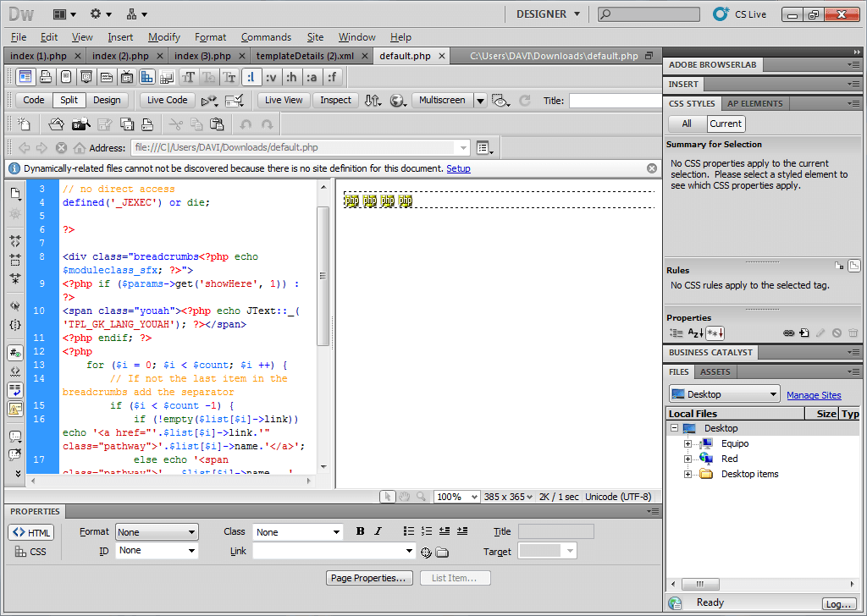The width and height of the screenshot is (867, 616).
Task: Click the Browse in Bridge icon
Action: [x=80, y=124]
